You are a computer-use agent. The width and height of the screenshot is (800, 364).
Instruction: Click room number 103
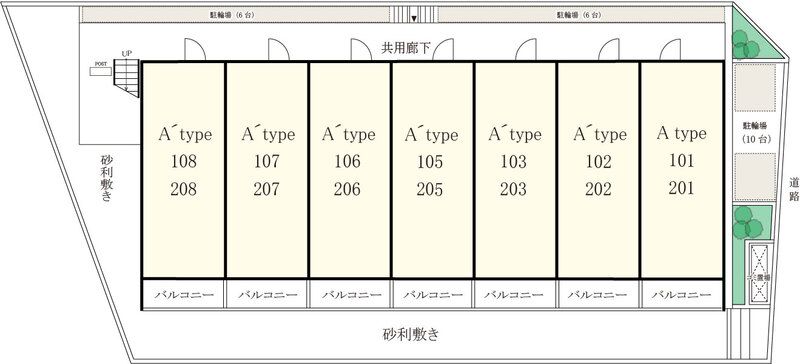pyautogui.click(x=513, y=161)
